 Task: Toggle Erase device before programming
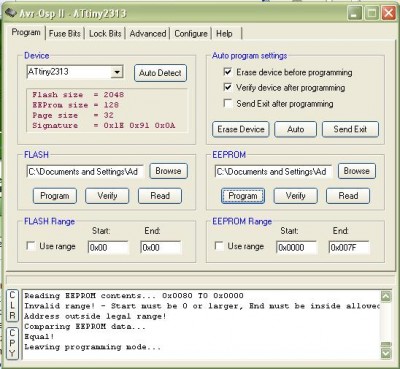(228, 72)
